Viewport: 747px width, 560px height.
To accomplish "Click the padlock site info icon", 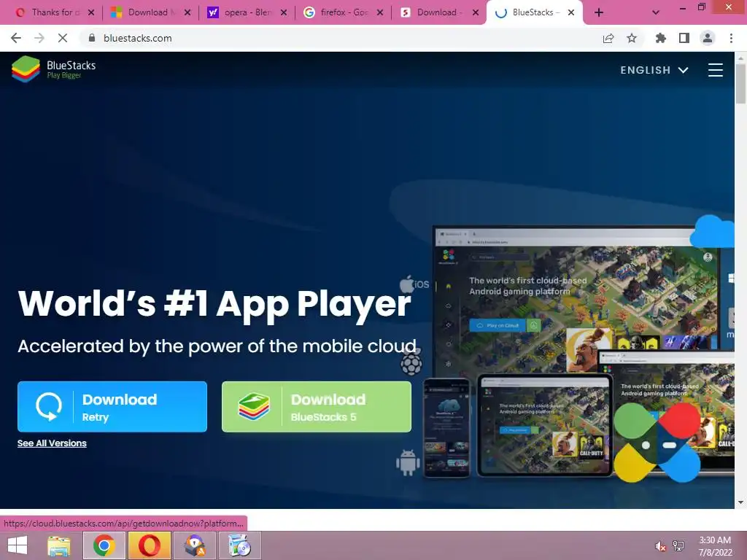I will (x=92, y=38).
